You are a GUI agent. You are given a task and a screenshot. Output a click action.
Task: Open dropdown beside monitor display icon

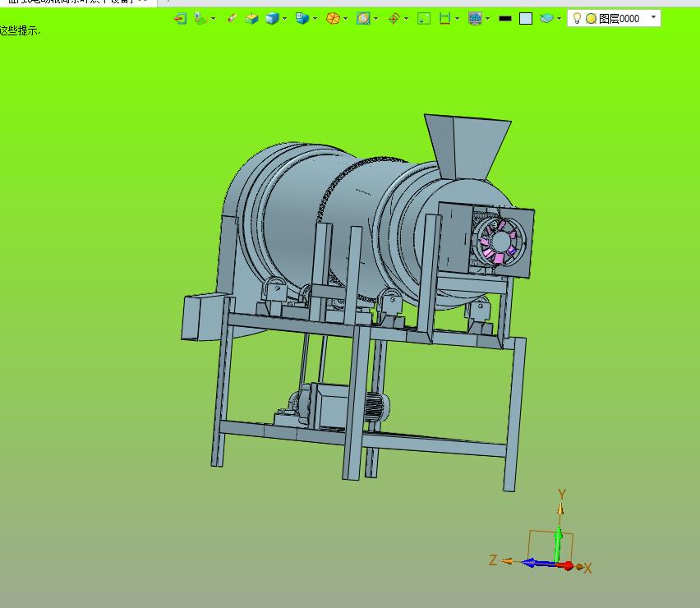[x=487, y=19]
